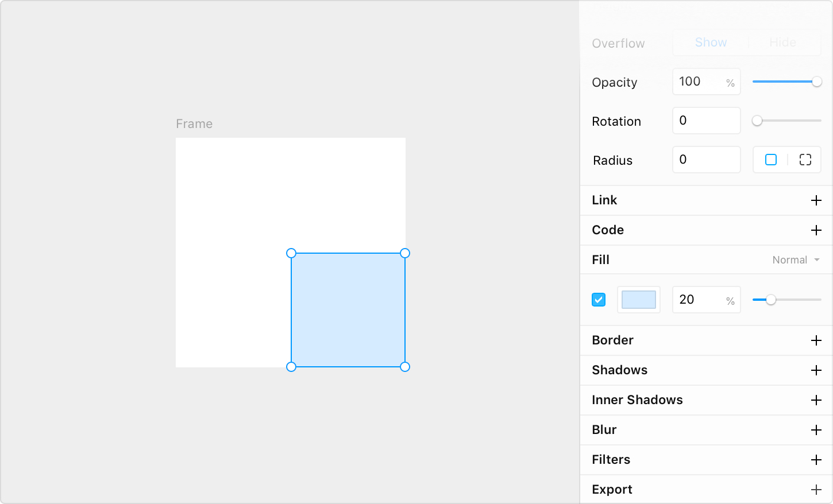Select the uniform radius square icon
The height and width of the screenshot is (504, 833).
point(771,160)
